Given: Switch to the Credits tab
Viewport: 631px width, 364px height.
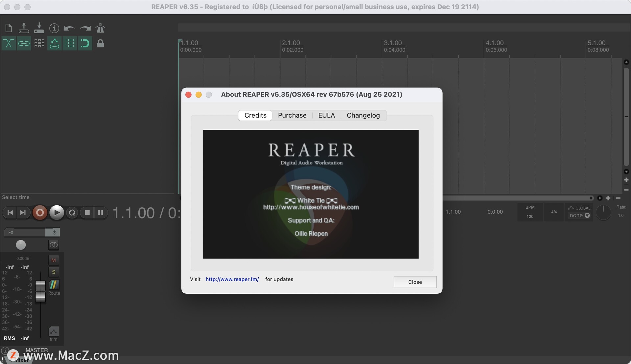Looking at the screenshot, I should (255, 115).
